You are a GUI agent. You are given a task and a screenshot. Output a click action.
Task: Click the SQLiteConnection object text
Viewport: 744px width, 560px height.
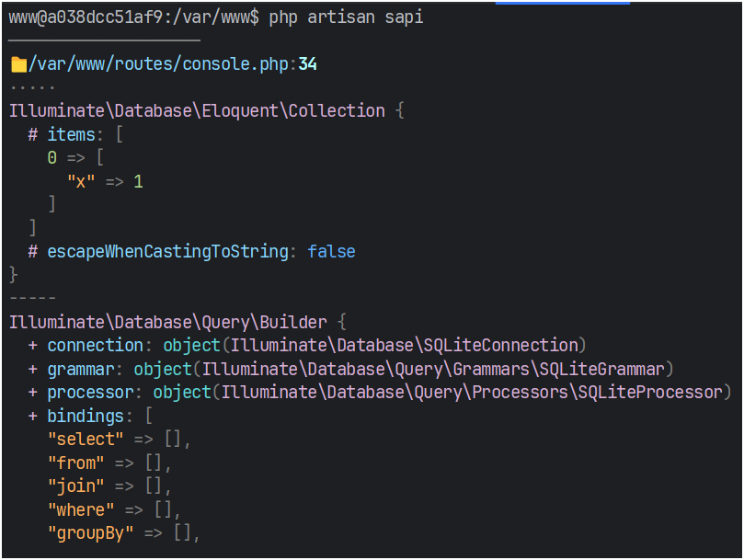373,346
